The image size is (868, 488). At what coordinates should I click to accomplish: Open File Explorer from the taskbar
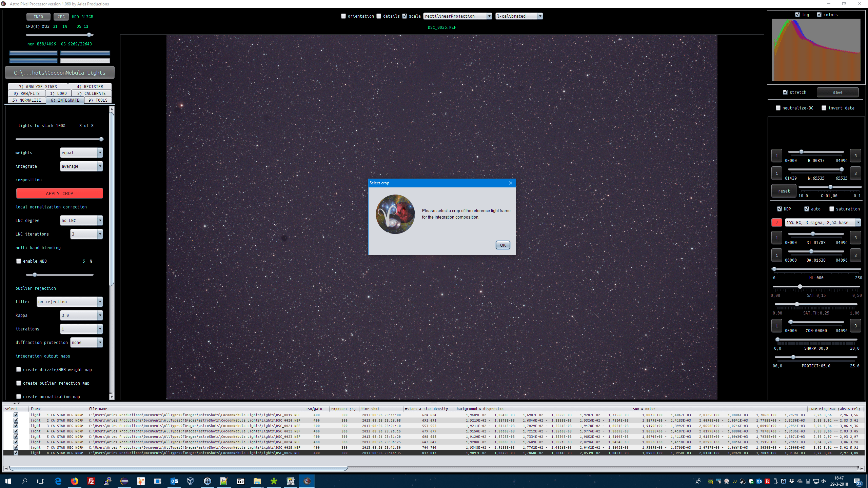(257, 481)
